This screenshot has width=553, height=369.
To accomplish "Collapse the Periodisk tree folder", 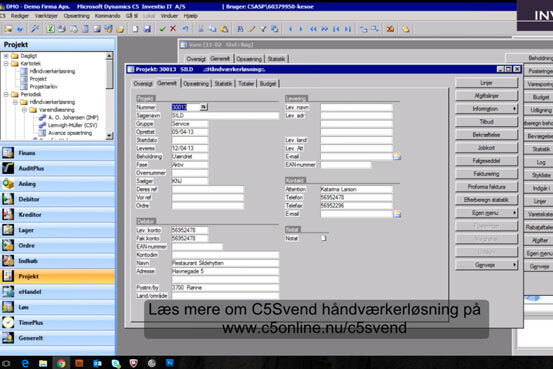I will [6, 95].
